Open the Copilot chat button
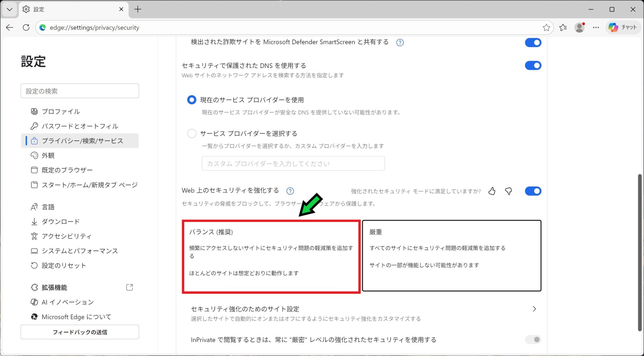The image size is (644, 356). [x=623, y=28]
